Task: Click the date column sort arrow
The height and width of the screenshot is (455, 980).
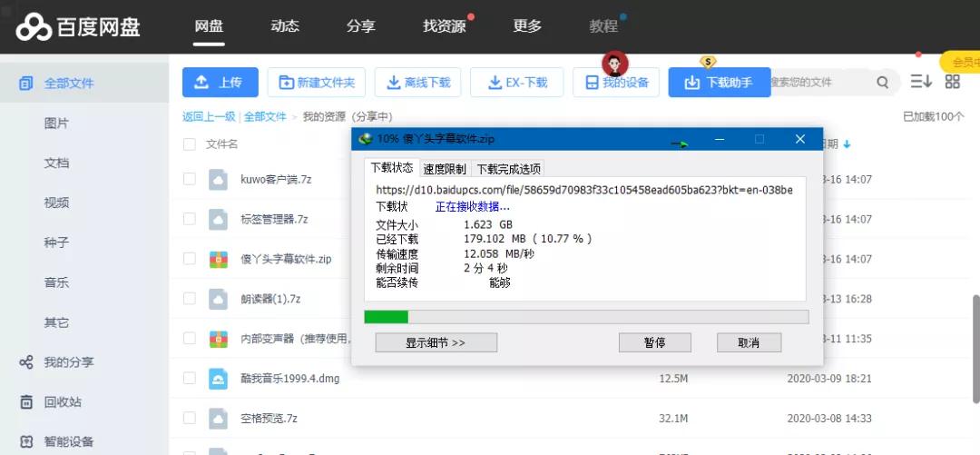Action: (x=847, y=144)
